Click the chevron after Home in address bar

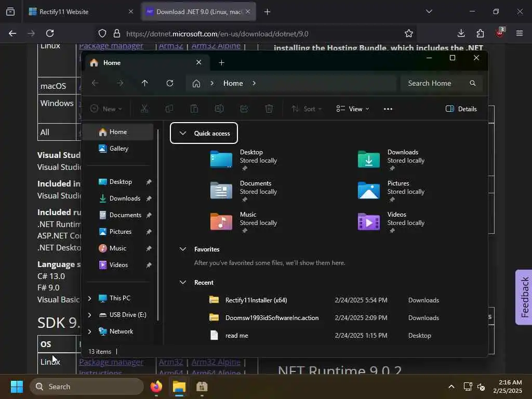pyautogui.click(x=254, y=83)
